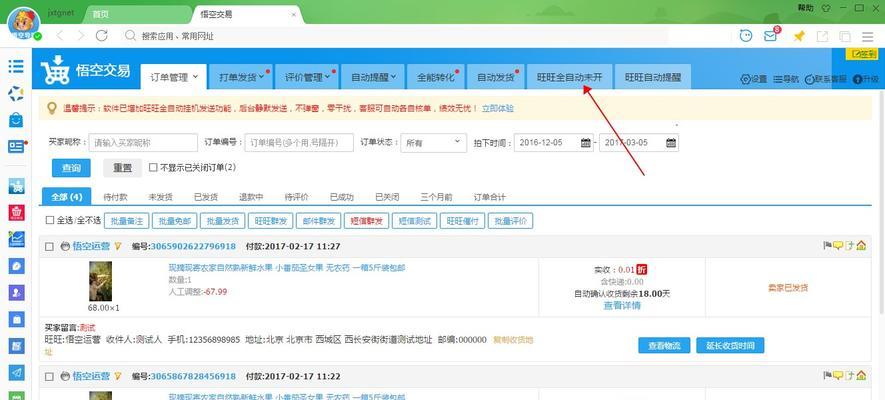
Task: Go forward with the forward arrow
Action: pyautogui.click(x=81, y=36)
